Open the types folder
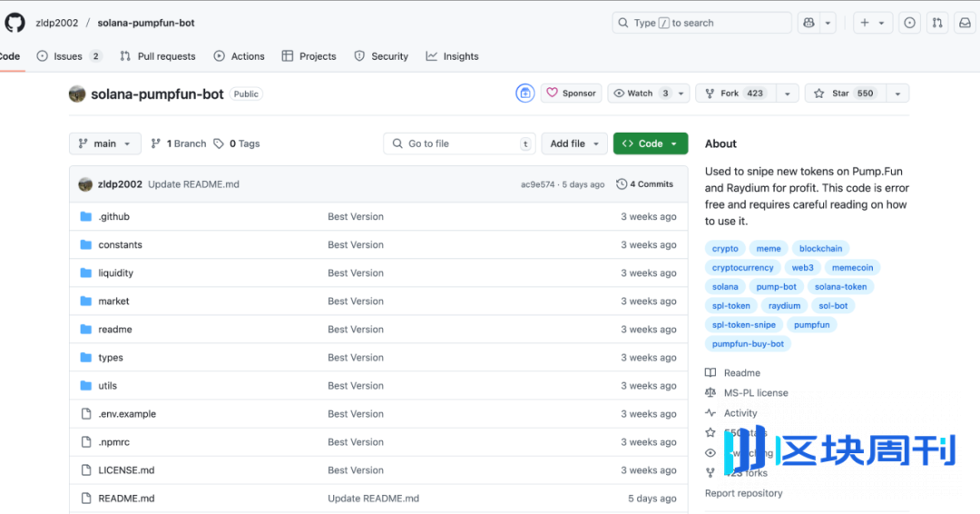 point(111,357)
